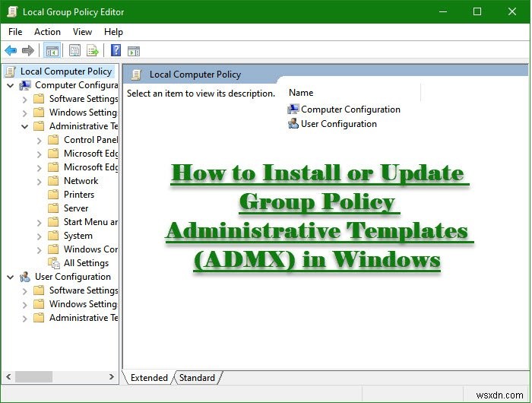The image size is (532, 403).
Task: Collapse Administrative Templates under Computer Configuration
Action: (25, 127)
